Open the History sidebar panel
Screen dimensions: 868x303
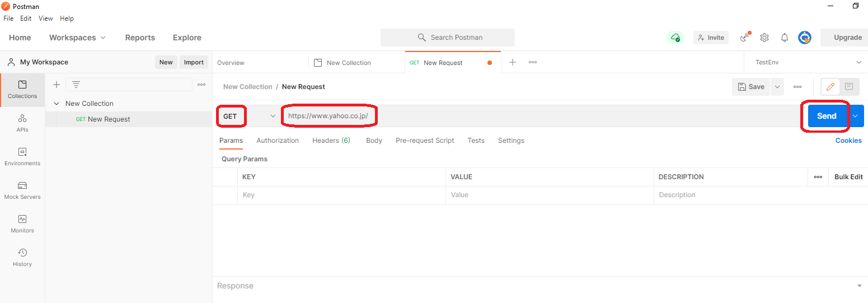pos(22,258)
